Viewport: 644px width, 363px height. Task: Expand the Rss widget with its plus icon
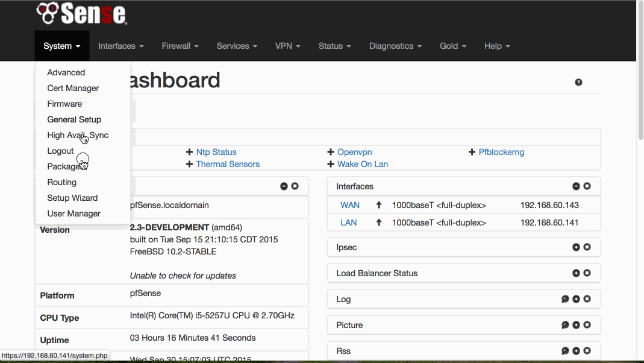[x=577, y=351]
